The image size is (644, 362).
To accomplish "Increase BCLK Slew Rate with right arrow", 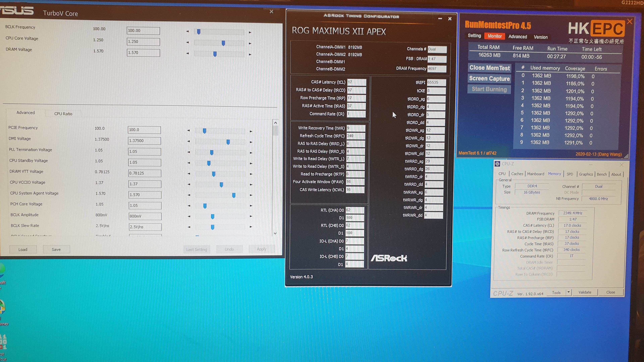I will point(251,227).
